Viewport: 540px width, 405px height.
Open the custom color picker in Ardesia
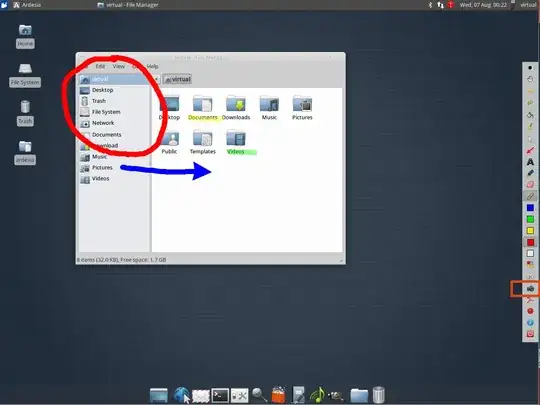(x=530, y=264)
